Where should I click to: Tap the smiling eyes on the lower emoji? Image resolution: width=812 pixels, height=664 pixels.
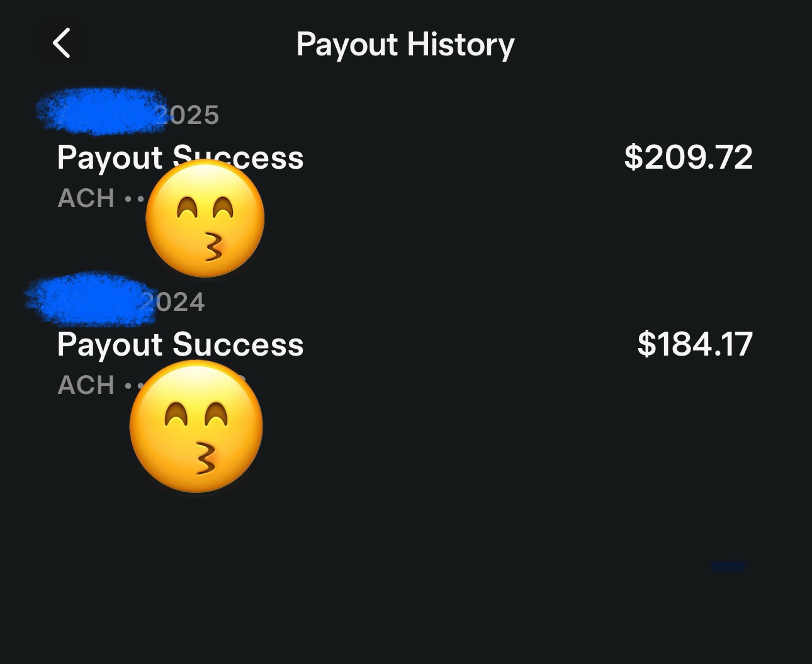tap(196, 414)
